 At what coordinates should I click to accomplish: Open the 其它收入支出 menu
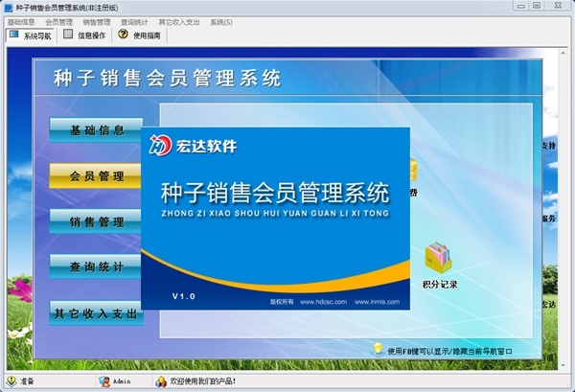coord(179,22)
